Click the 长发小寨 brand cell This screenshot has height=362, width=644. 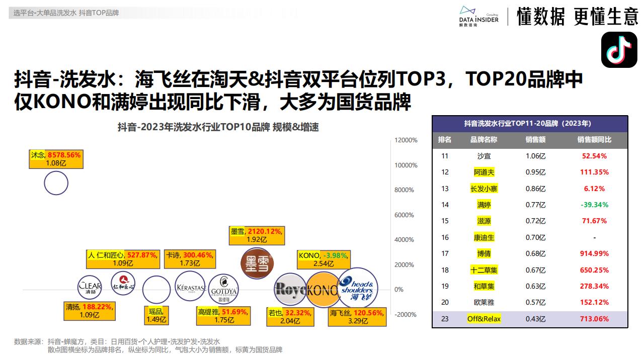click(484, 189)
